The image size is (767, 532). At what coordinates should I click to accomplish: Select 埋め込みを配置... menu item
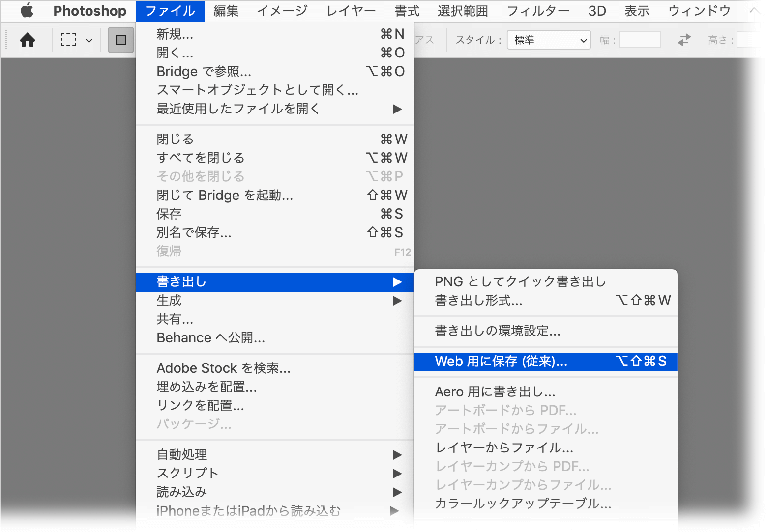pos(275,387)
